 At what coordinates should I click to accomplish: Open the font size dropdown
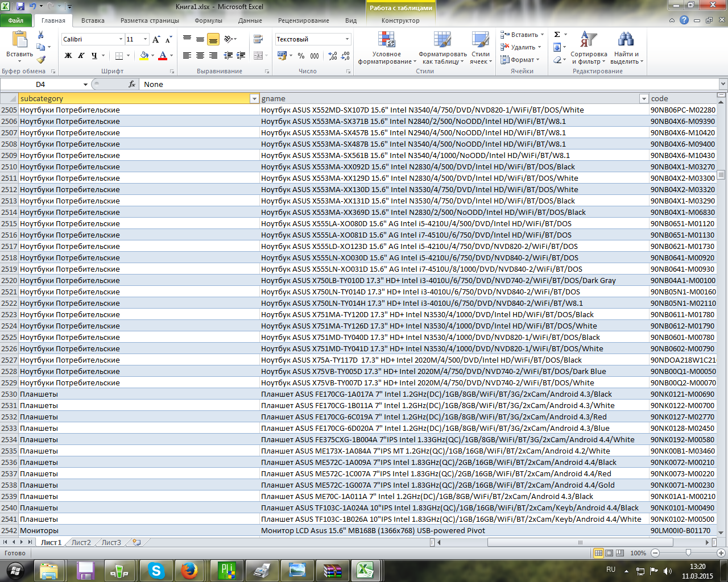[x=146, y=39]
